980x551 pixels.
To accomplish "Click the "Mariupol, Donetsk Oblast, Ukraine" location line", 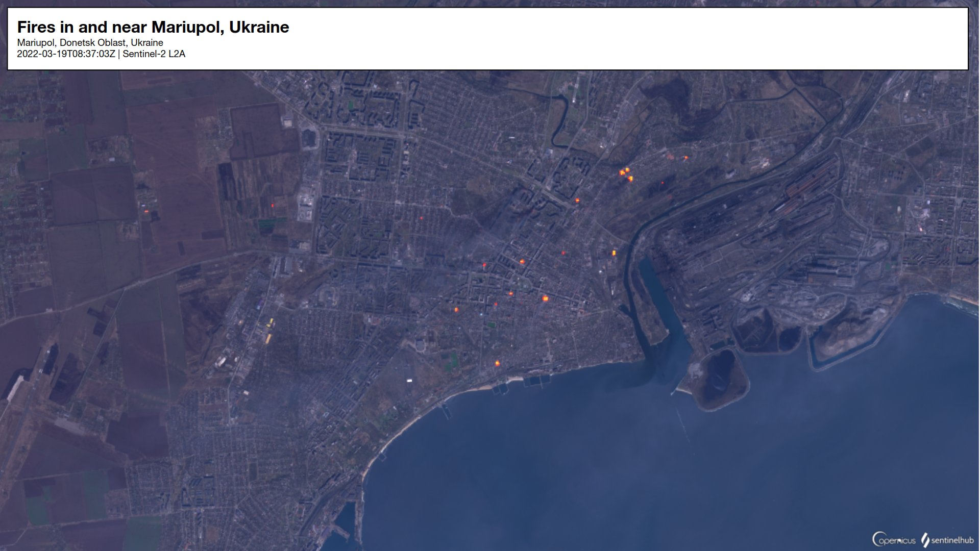I will pyautogui.click(x=90, y=43).
